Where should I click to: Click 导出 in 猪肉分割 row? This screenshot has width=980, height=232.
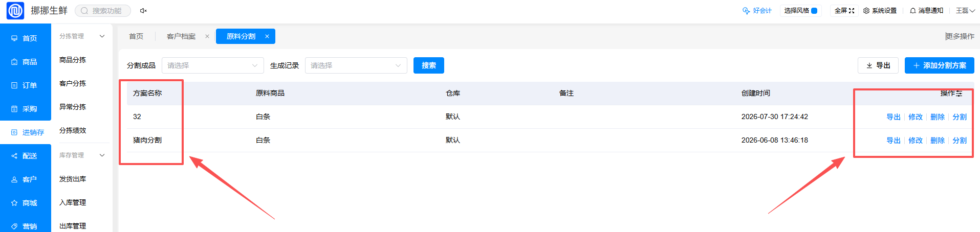pyautogui.click(x=894, y=141)
